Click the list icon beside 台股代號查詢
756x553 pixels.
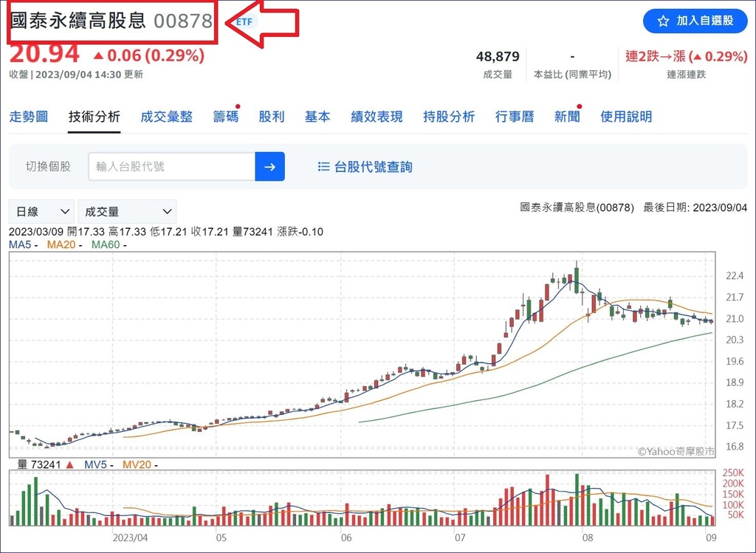pyautogui.click(x=323, y=167)
